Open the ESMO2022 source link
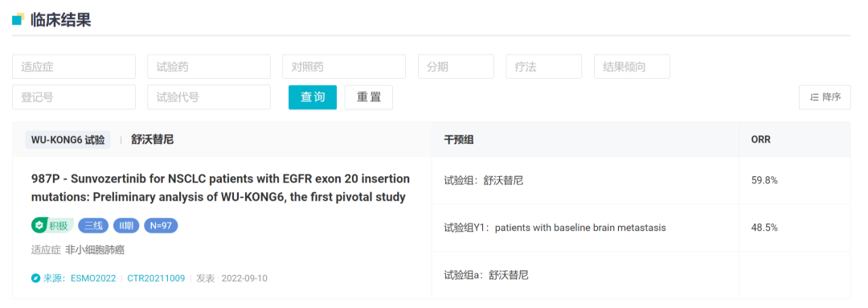Screen dimensions: 868x308 93,277
